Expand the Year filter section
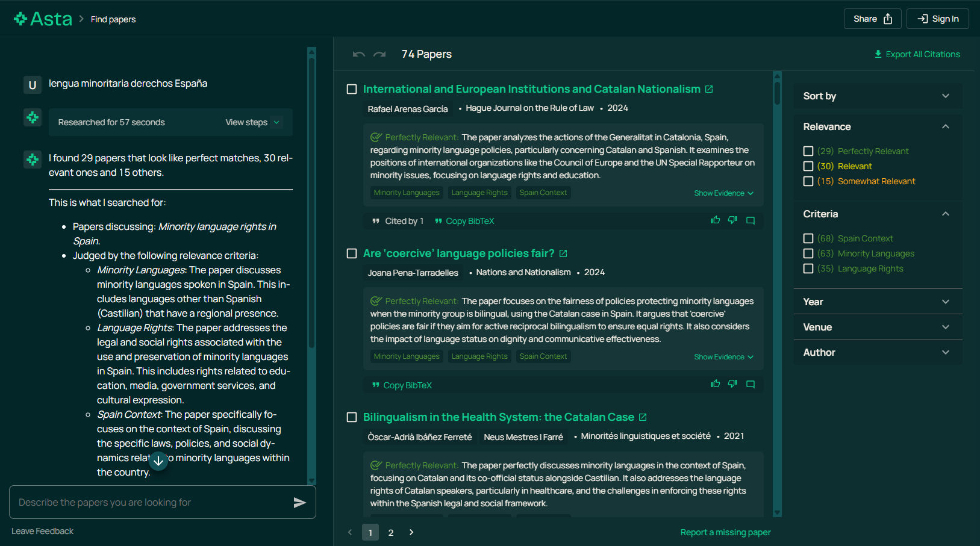Screen dimensions: 980x546 [x=877, y=302]
